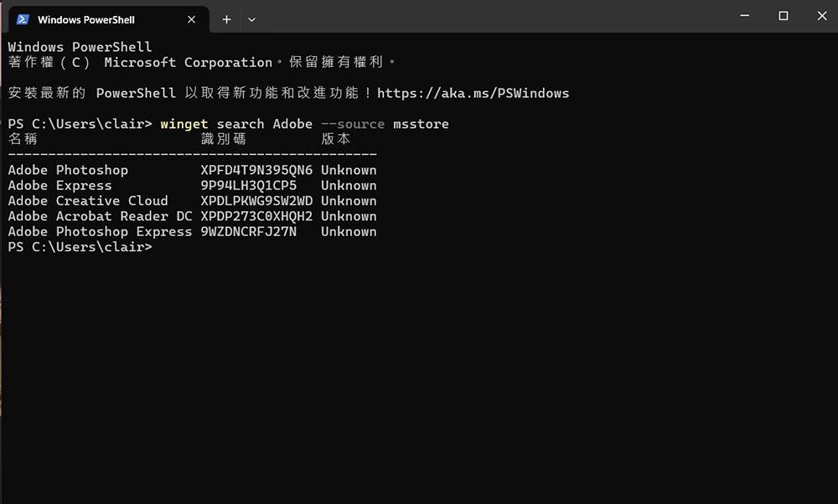The height and width of the screenshot is (504, 838).
Task: Maximize the terminal window
Action: (783, 16)
